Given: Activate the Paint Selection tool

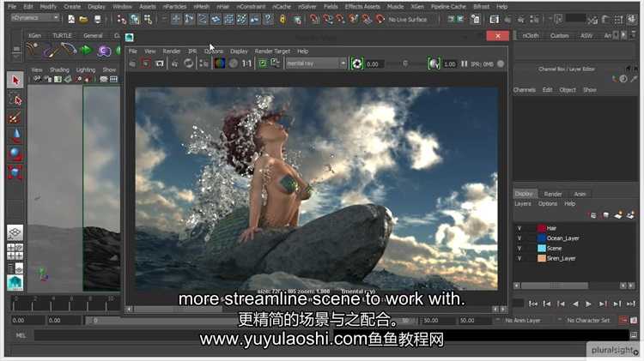Looking at the screenshot, I should pos(15,118).
